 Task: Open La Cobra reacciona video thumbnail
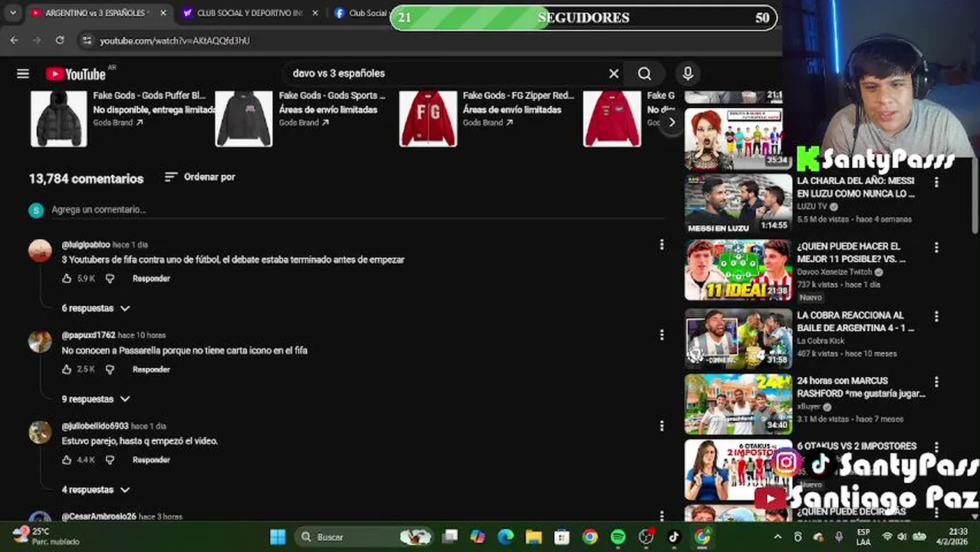click(x=738, y=338)
